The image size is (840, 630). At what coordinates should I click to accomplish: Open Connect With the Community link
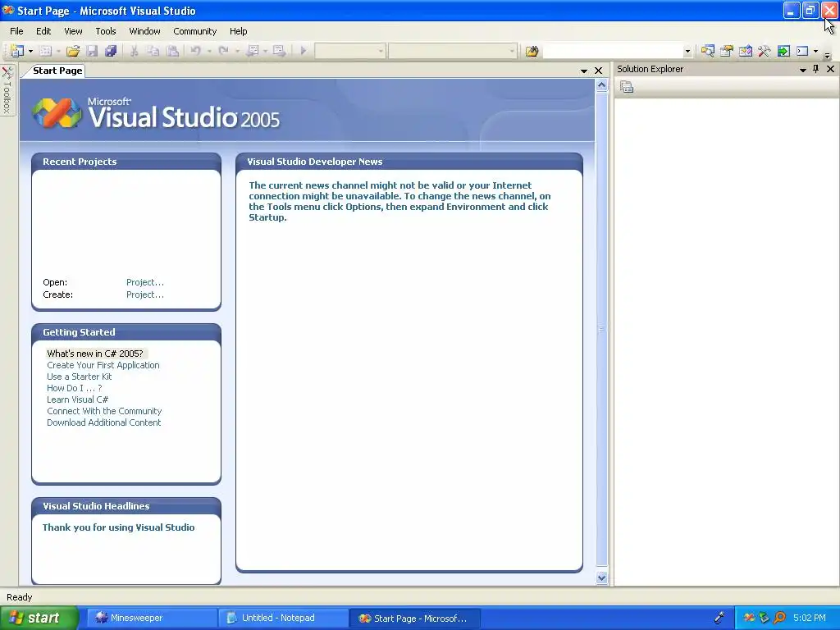(x=104, y=412)
